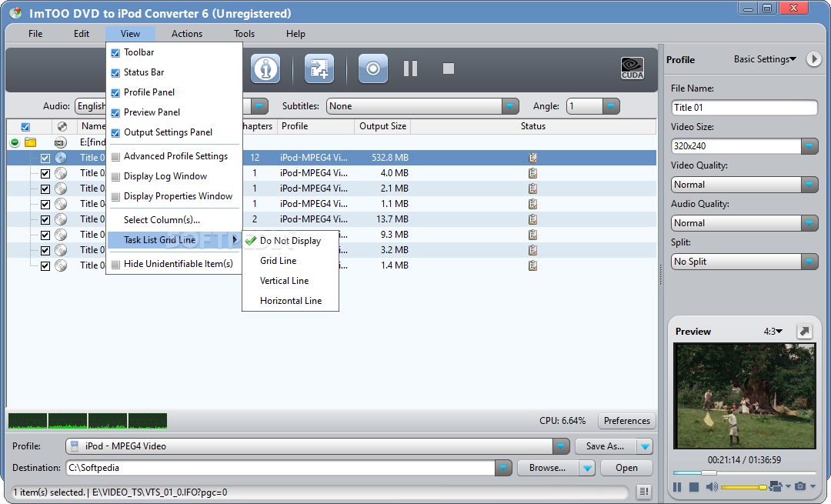Click the app logo in the title bar
Image resolution: width=831 pixels, height=504 pixels.
pos(16,13)
